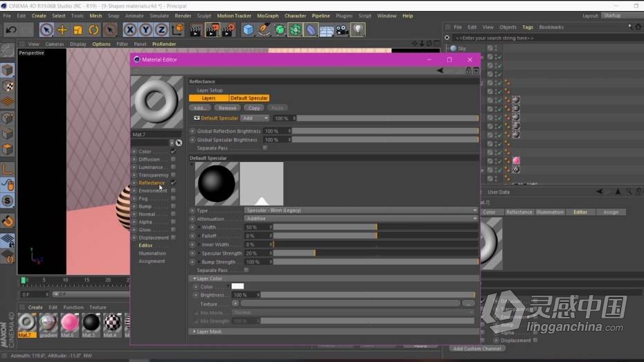The height and width of the screenshot is (362, 644).
Task: Click back arrow in Material Editor
Action: (x=440, y=71)
